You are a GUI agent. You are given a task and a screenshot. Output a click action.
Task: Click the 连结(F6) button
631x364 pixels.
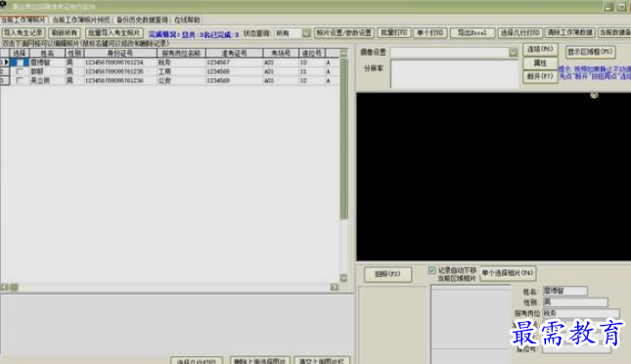[540, 49]
